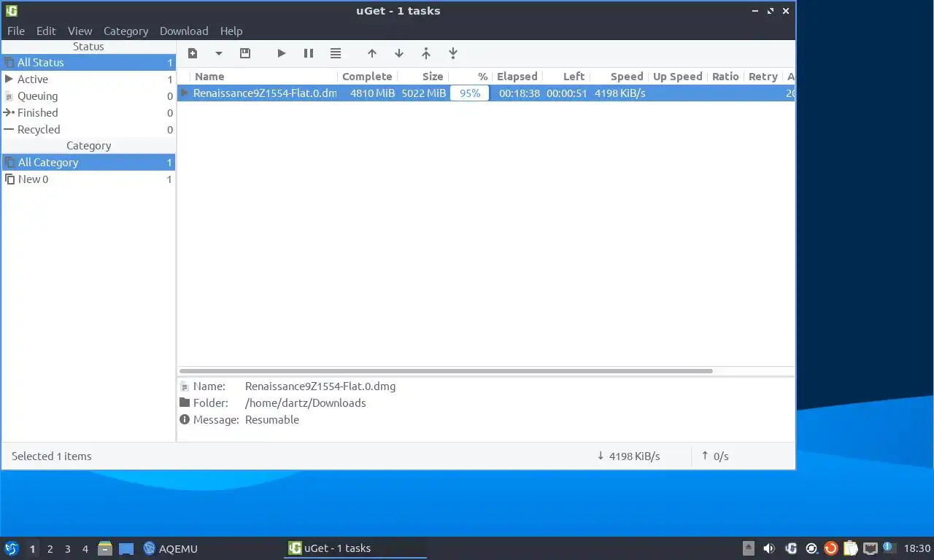934x560 pixels.
Task: Sort by the Left column header
Action: [566, 77]
